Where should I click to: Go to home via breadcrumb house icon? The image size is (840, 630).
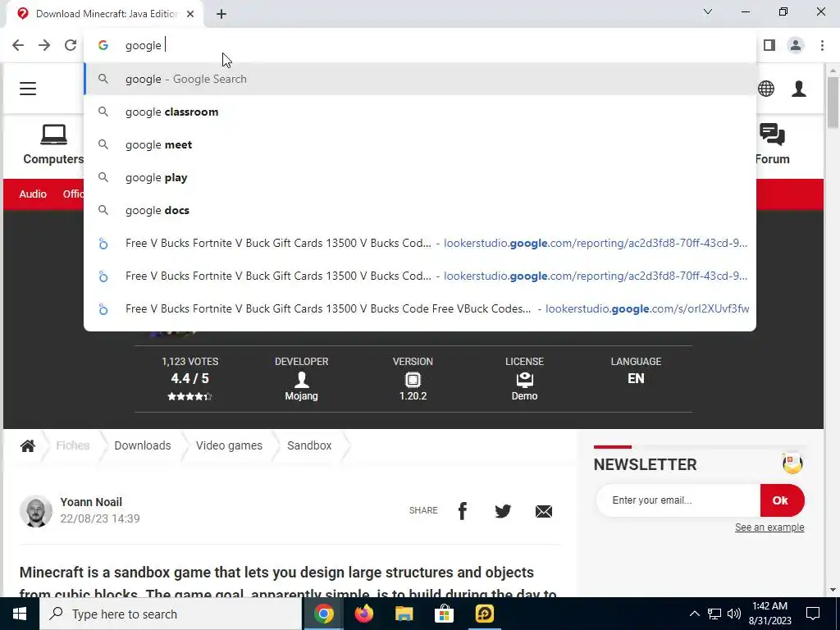[x=28, y=445]
